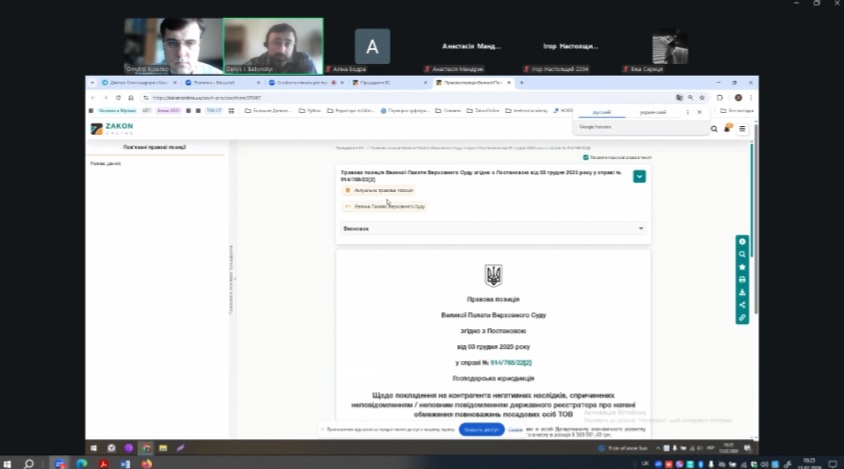Switch to the first browser tab
This screenshot has width=844, height=469.
point(139,83)
